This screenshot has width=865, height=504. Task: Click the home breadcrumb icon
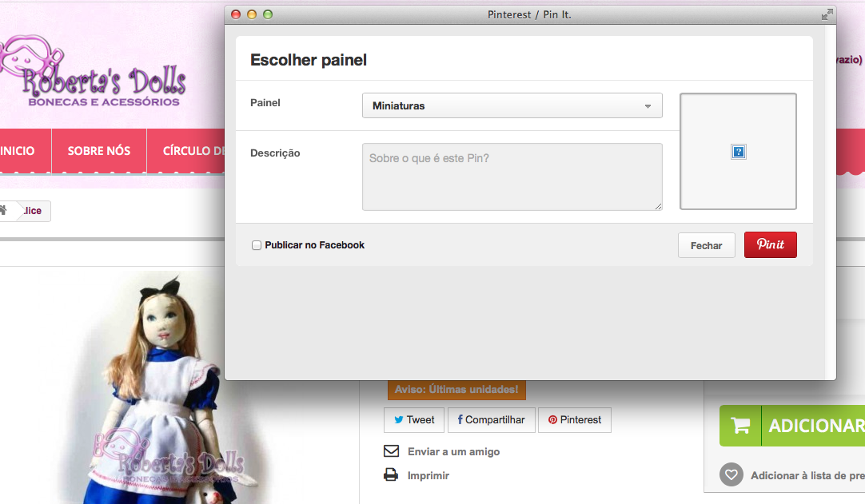pos(3,210)
